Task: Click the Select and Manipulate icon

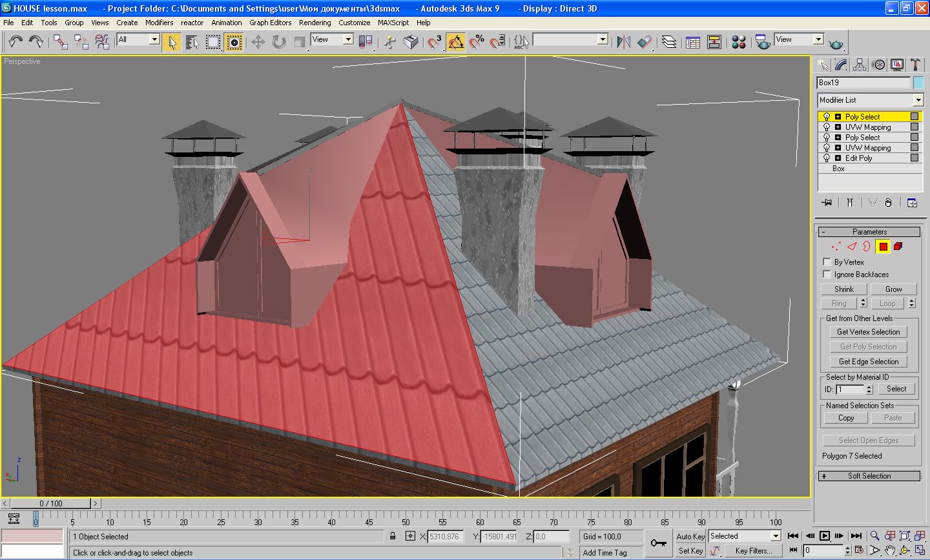Action: pyautogui.click(x=390, y=42)
